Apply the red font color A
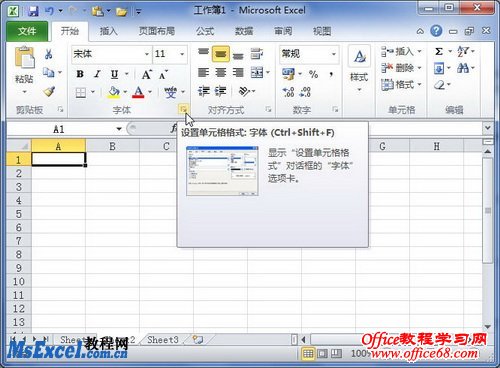The image size is (500, 368). [x=138, y=92]
